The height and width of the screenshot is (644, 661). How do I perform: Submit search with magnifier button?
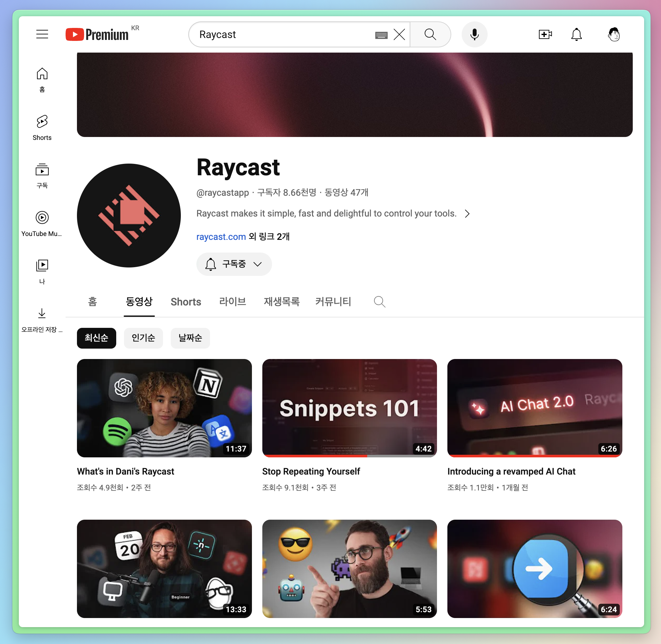point(430,34)
